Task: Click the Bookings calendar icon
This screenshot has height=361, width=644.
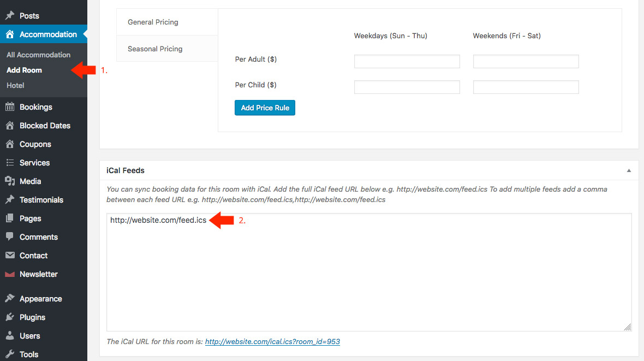Action: click(x=10, y=107)
